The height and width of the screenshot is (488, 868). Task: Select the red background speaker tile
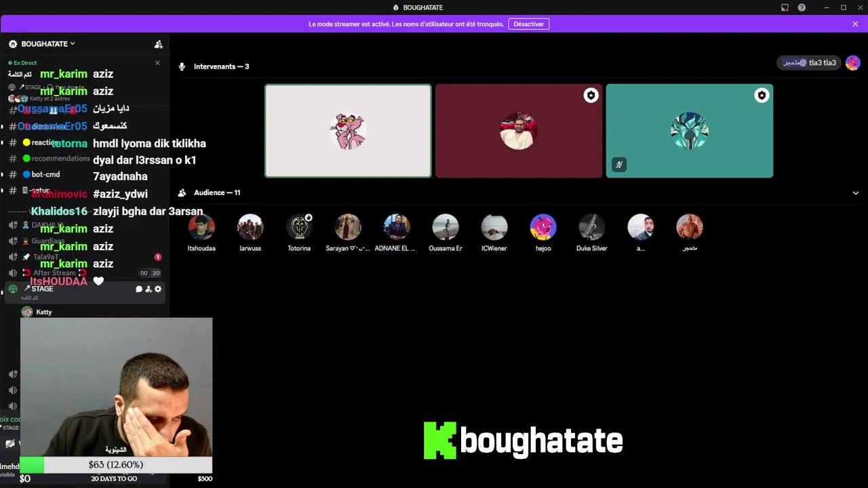[x=519, y=131]
